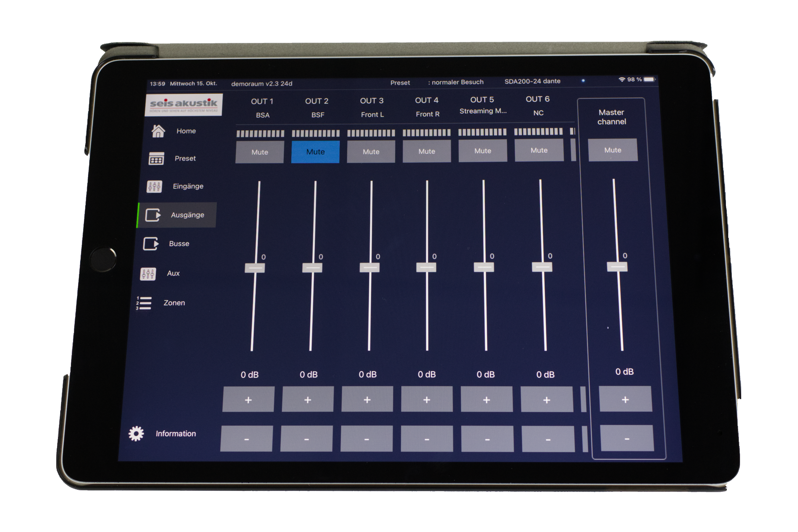Decrease OUT 4 Front R level with minus
The image size is (798, 532).
(x=427, y=439)
